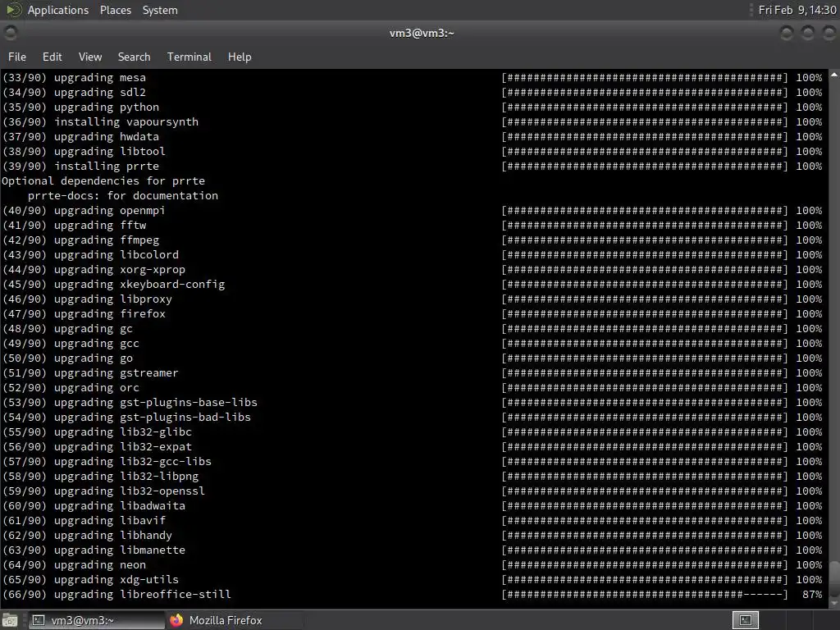This screenshot has width=840, height=630.
Task: Click the window menu button left of title
Action: [10, 33]
